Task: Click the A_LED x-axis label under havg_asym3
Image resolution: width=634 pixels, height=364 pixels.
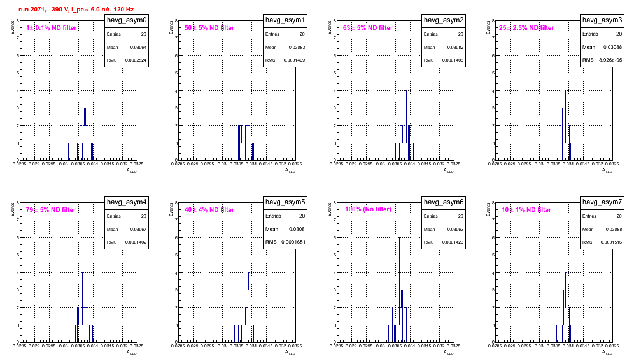Action: 607,171
